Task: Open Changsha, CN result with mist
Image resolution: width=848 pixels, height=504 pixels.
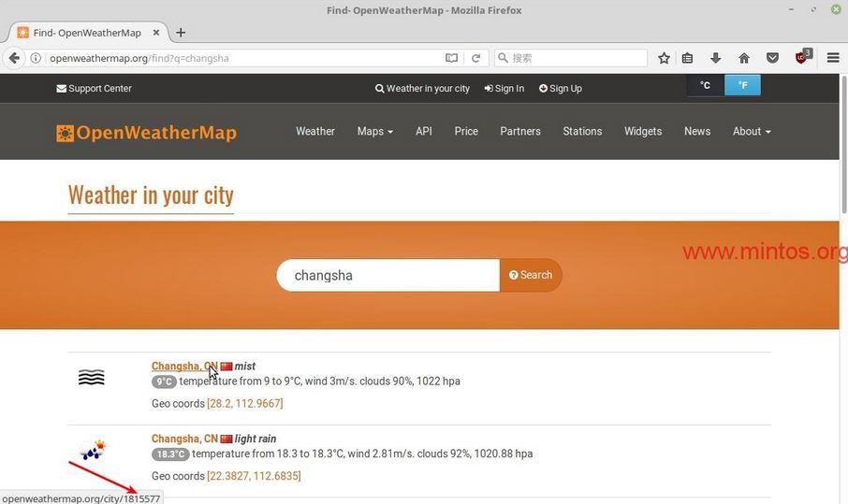Action: click(x=184, y=367)
